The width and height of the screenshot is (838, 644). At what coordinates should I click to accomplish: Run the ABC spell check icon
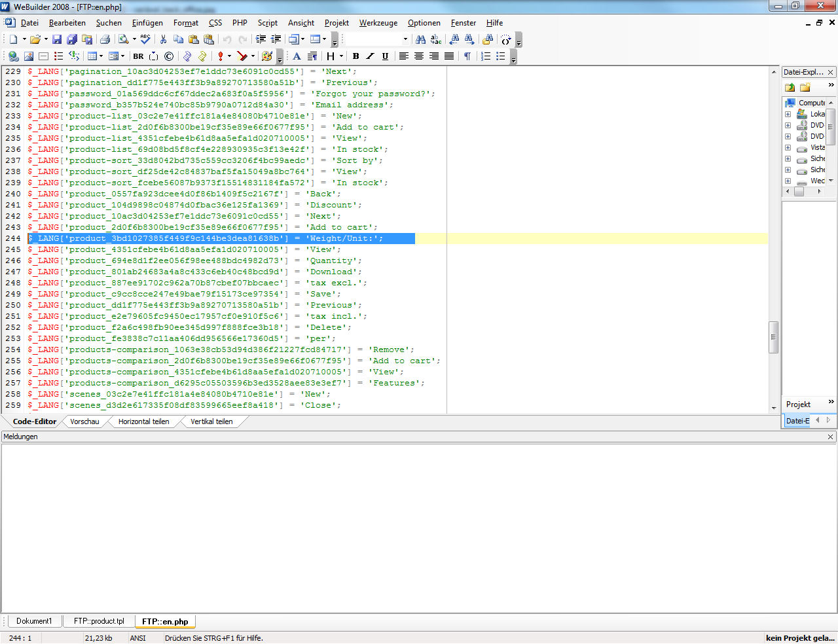tap(145, 39)
